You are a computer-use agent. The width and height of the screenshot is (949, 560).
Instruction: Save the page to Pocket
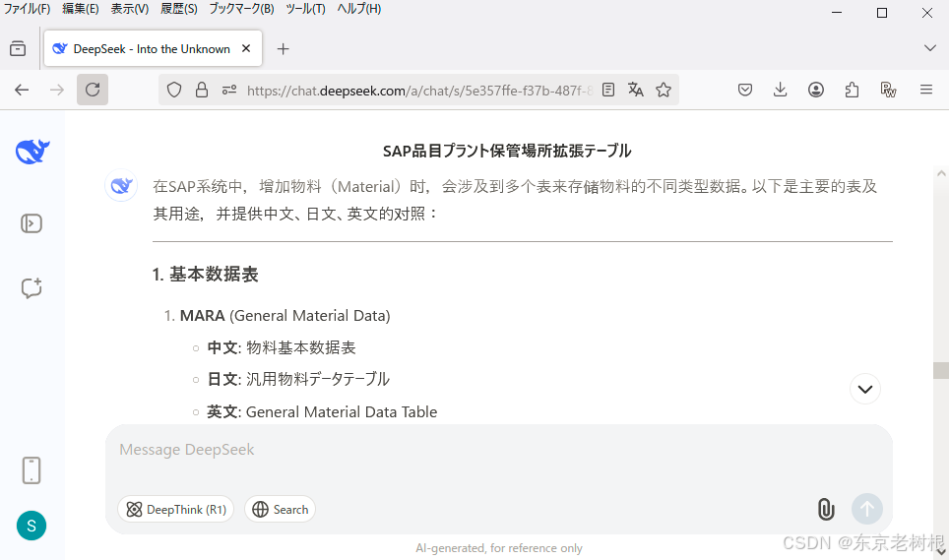pos(745,91)
